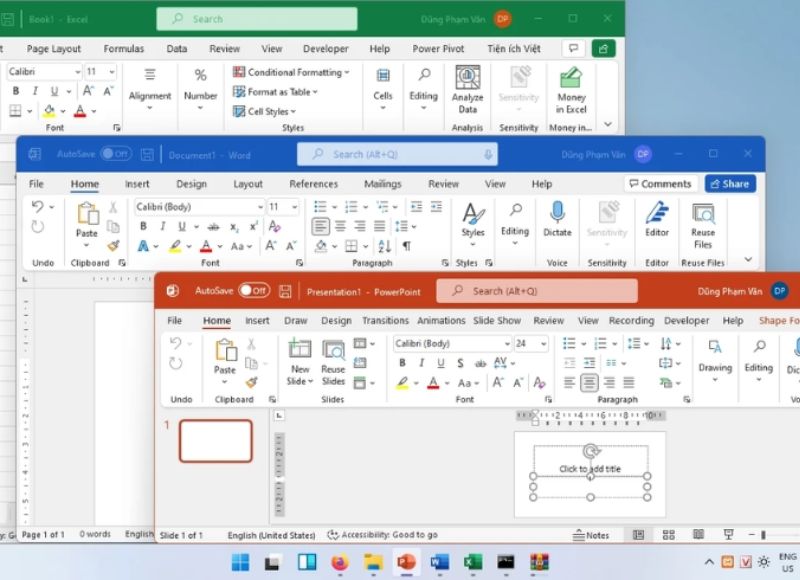Click Paste icon in Word Clipboard group
Screen dimensions: 800x580
point(88,215)
